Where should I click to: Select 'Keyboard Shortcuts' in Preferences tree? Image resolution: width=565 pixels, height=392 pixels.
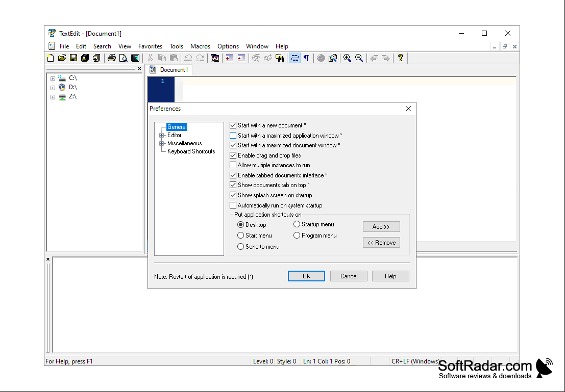(191, 151)
